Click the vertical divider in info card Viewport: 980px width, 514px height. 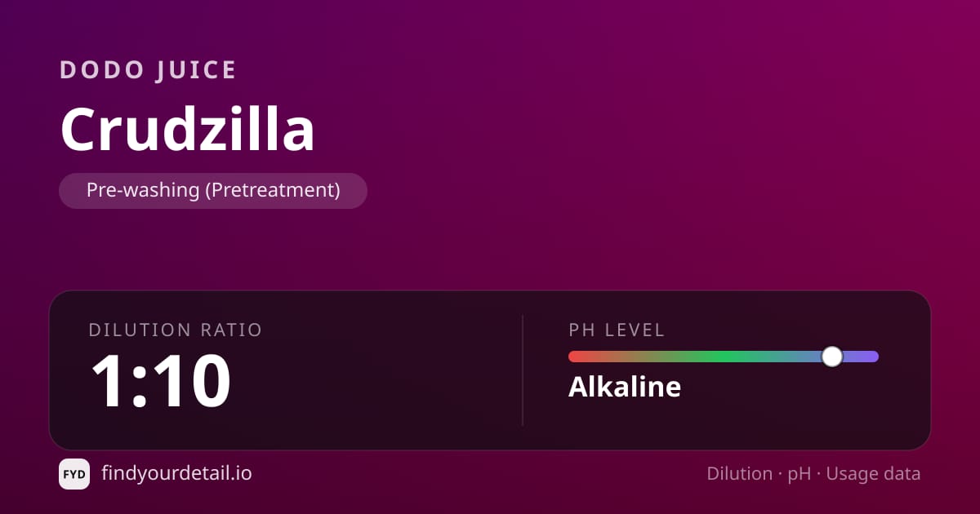(523, 370)
